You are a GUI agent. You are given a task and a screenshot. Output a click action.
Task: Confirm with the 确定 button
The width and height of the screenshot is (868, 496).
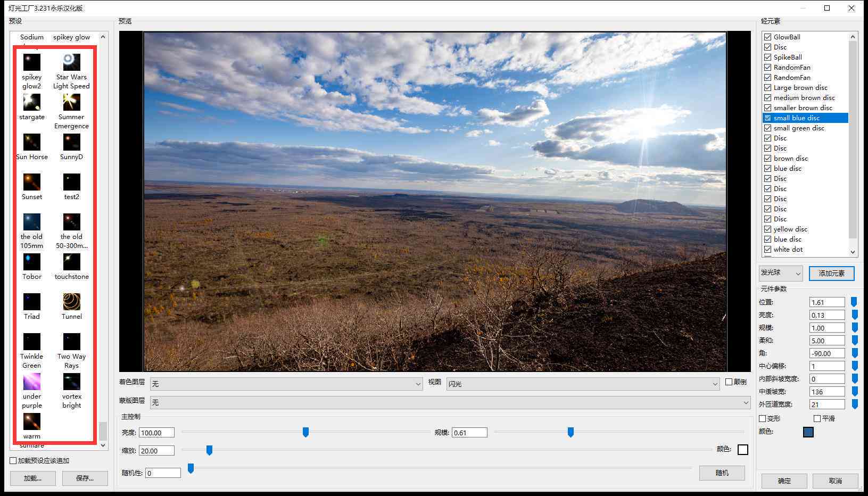pyautogui.click(x=784, y=481)
